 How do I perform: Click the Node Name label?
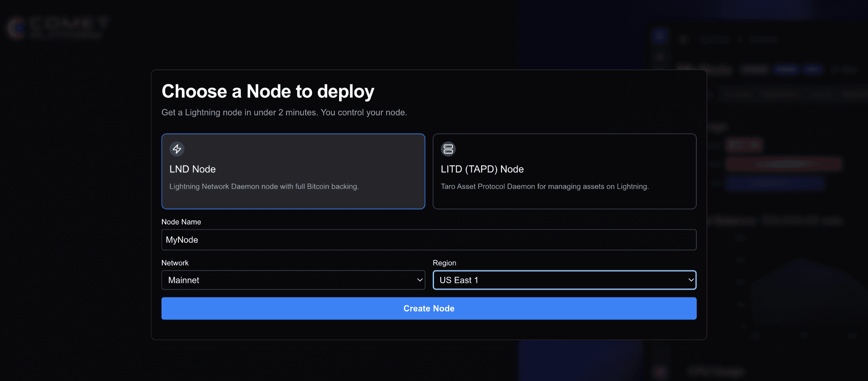(181, 222)
